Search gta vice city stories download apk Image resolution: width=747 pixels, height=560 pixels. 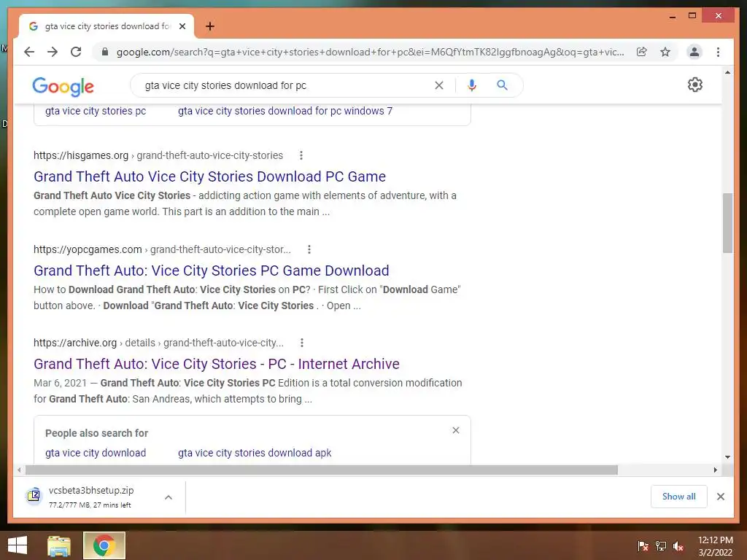click(x=255, y=453)
